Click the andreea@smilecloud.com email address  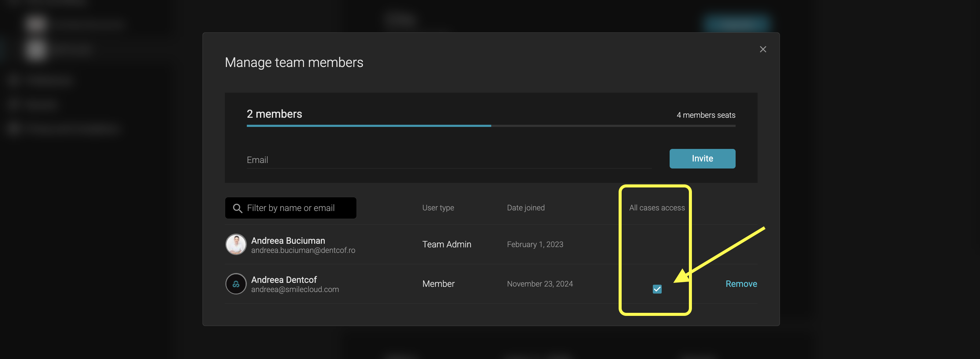[x=295, y=290]
